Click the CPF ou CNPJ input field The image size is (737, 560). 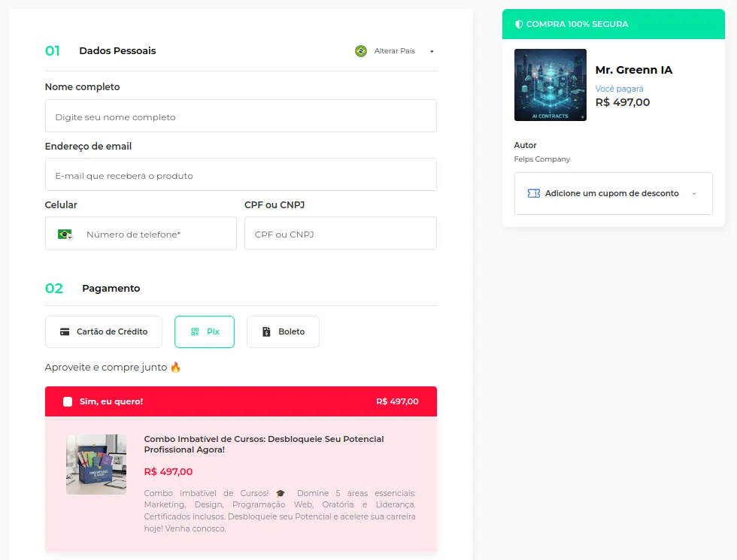340,233
